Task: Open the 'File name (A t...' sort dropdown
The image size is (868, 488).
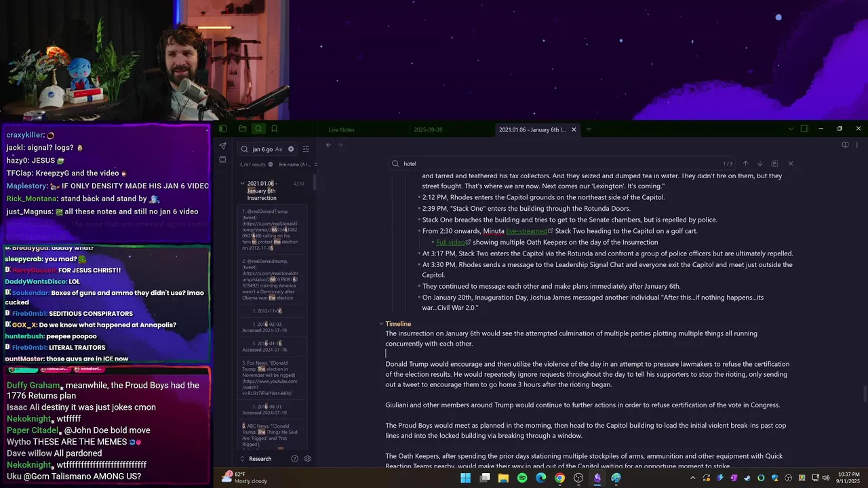Action: click(x=298, y=165)
